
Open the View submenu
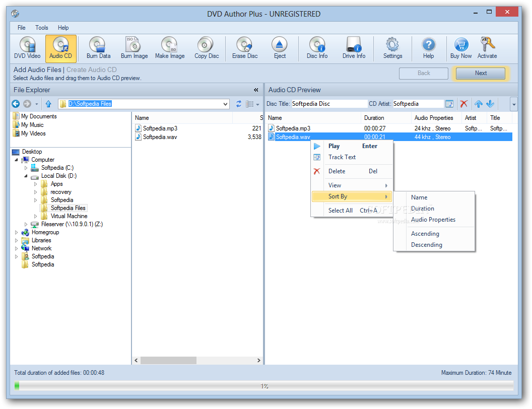click(x=352, y=185)
